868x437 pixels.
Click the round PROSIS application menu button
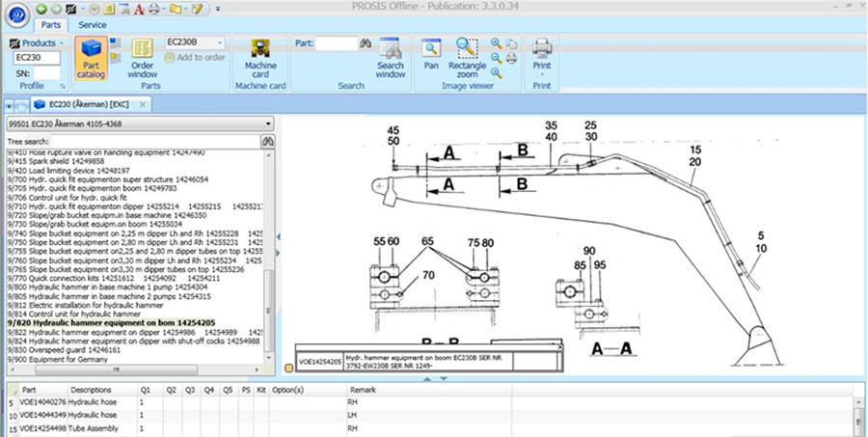click(x=16, y=15)
